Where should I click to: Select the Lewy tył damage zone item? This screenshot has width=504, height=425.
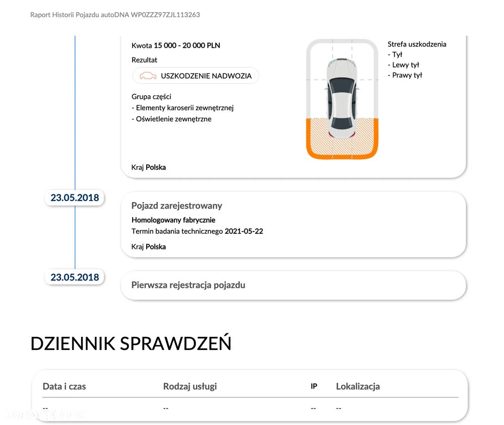pyautogui.click(x=405, y=64)
